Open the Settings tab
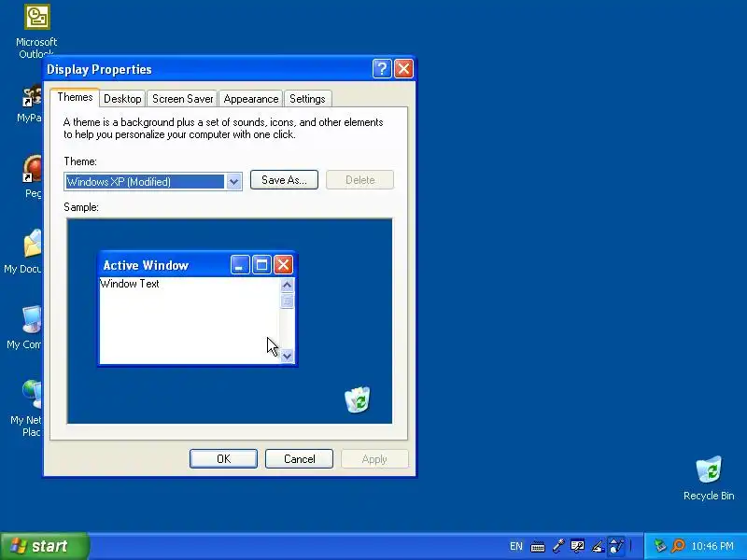This screenshot has height=560, width=747. [x=307, y=99]
